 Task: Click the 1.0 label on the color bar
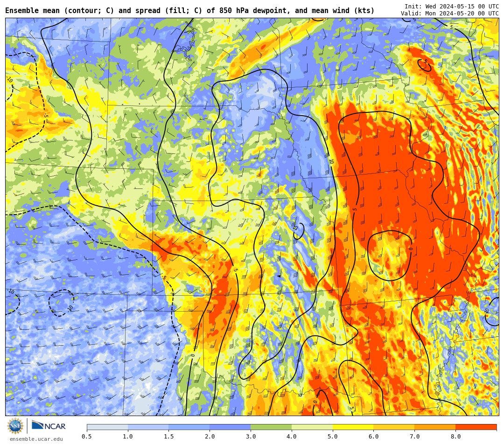click(128, 436)
